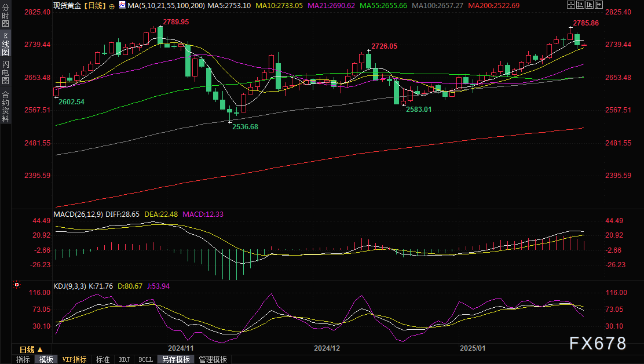Click the MA indicator chart icon
Image resolution: width=644 pixels, height=364 pixels.
click(122, 5)
